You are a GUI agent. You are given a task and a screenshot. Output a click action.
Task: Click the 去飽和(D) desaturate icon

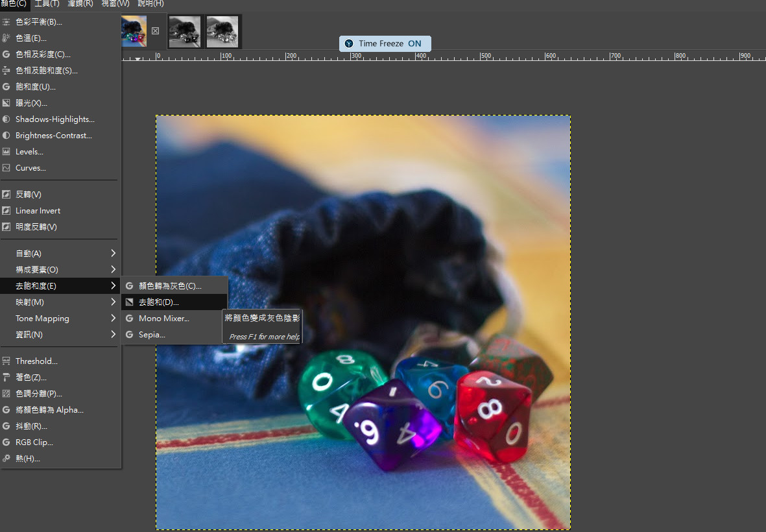130,302
